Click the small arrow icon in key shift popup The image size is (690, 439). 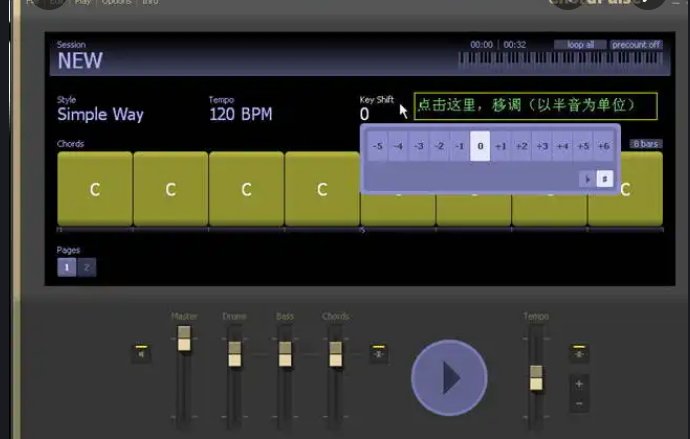(587, 179)
